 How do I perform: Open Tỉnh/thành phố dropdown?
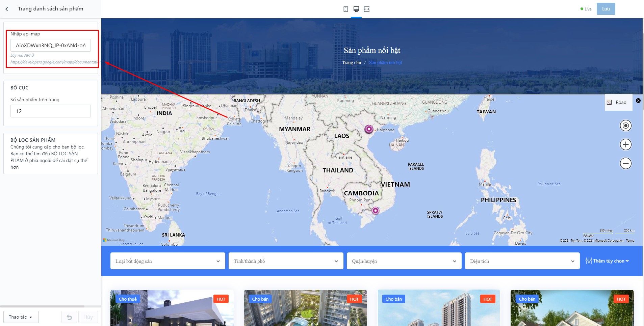(286, 261)
